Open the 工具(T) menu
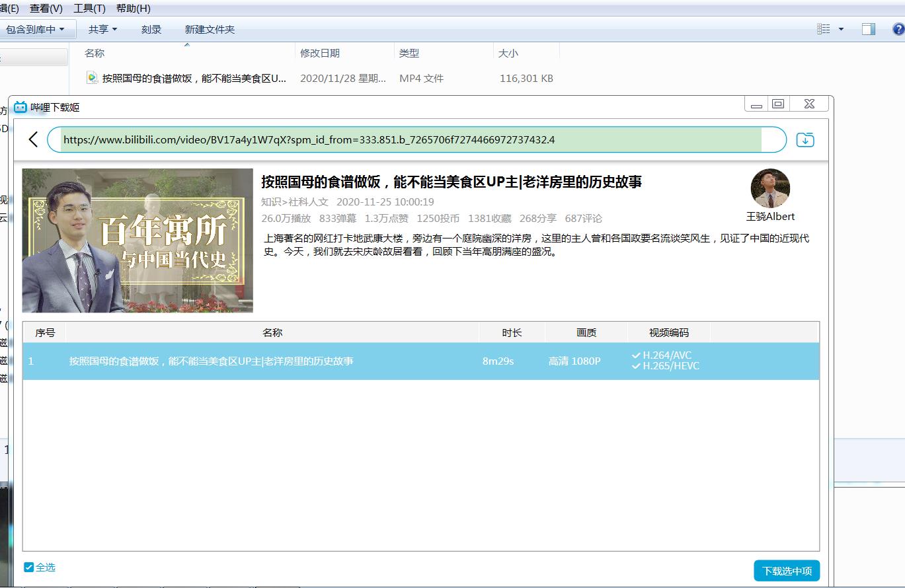Viewport: 905px width, 588px height. 89,9
